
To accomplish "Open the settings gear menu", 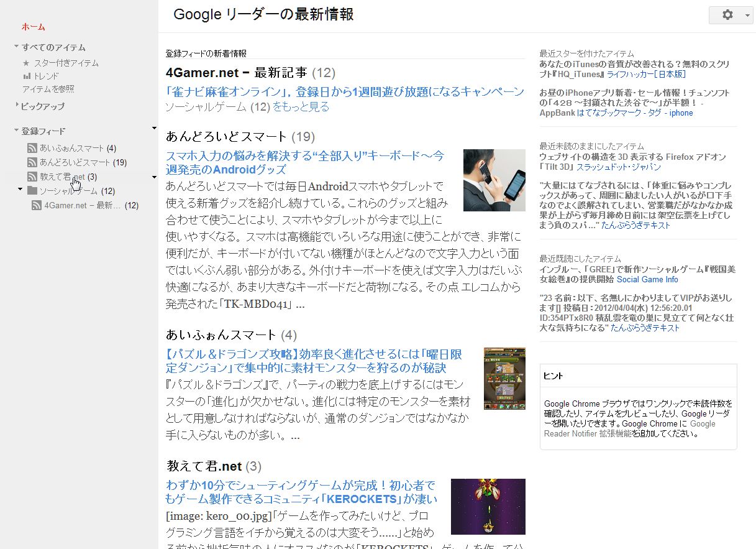I will click(727, 15).
